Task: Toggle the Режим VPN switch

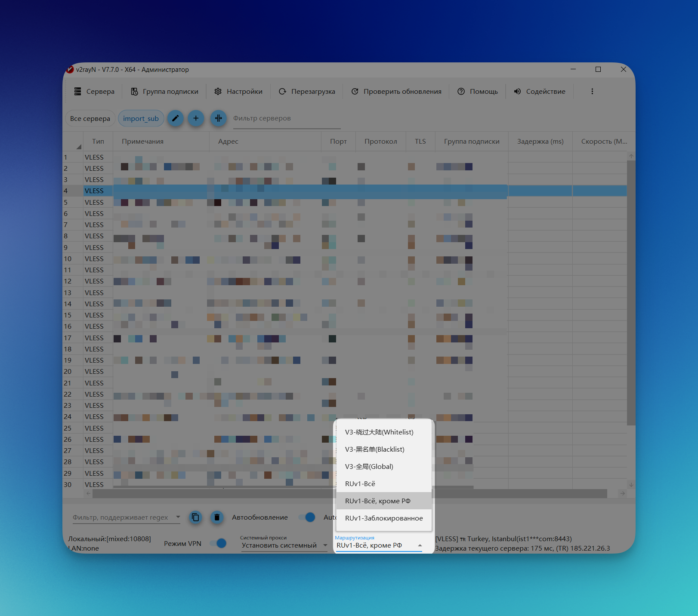Action: click(219, 543)
